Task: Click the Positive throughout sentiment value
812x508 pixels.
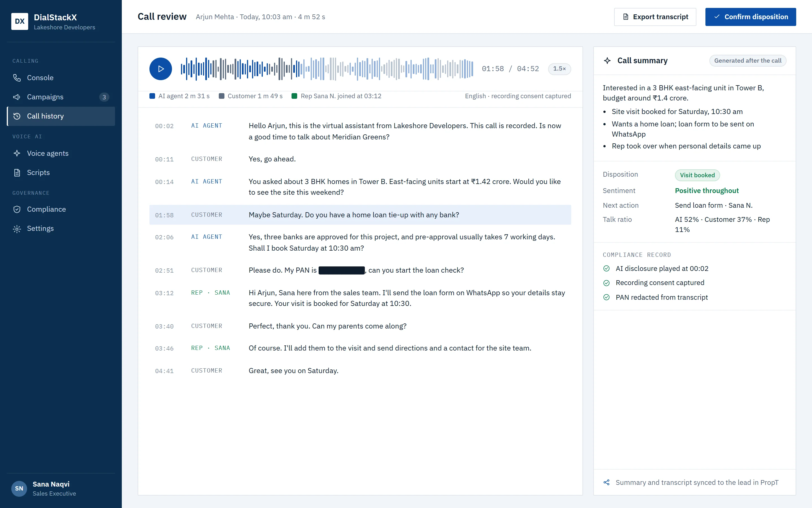Action: tap(707, 190)
